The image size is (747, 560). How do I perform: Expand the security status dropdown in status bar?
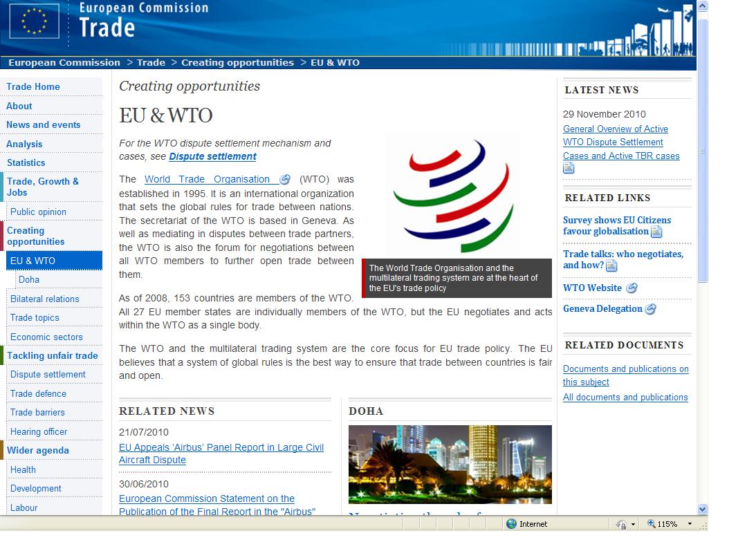(633, 525)
